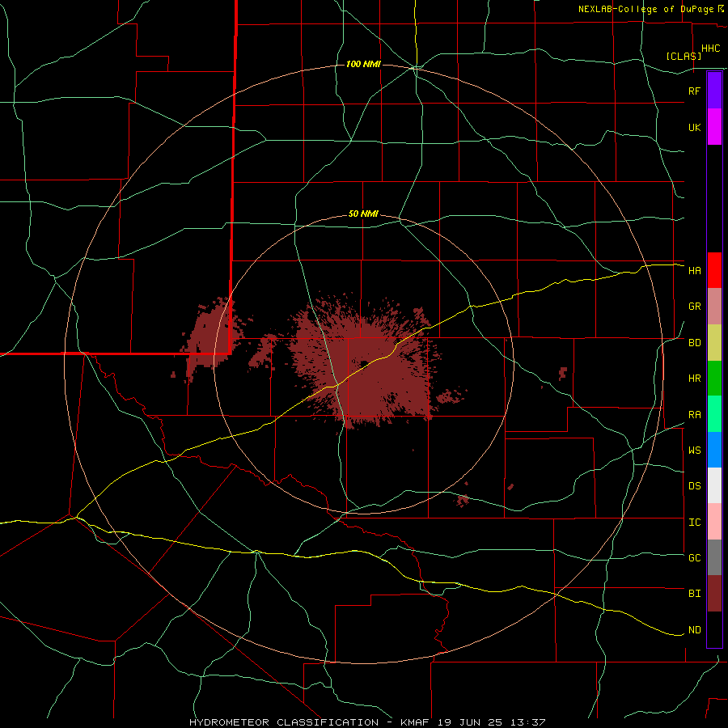728x728 pixels.
Task: Click the "IC" legend label
Action: pos(694,523)
